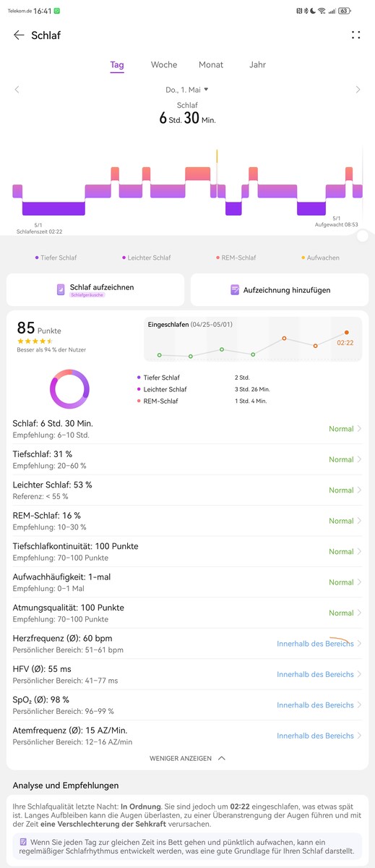Go to the previous day with left chevron
The image size is (375, 868).
(x=17, y=90)
